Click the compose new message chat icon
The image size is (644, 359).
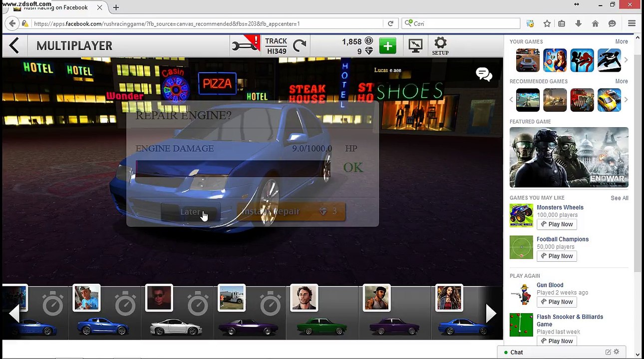click(608, 352)
